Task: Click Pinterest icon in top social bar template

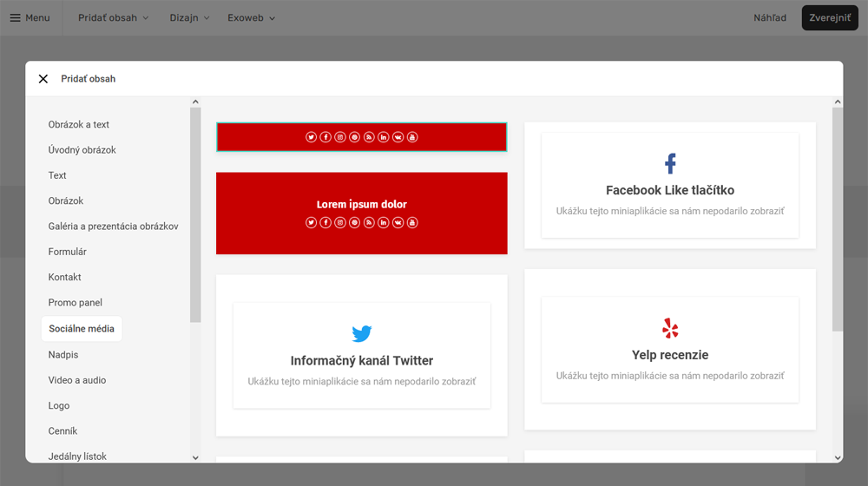Action: [354, 137]
